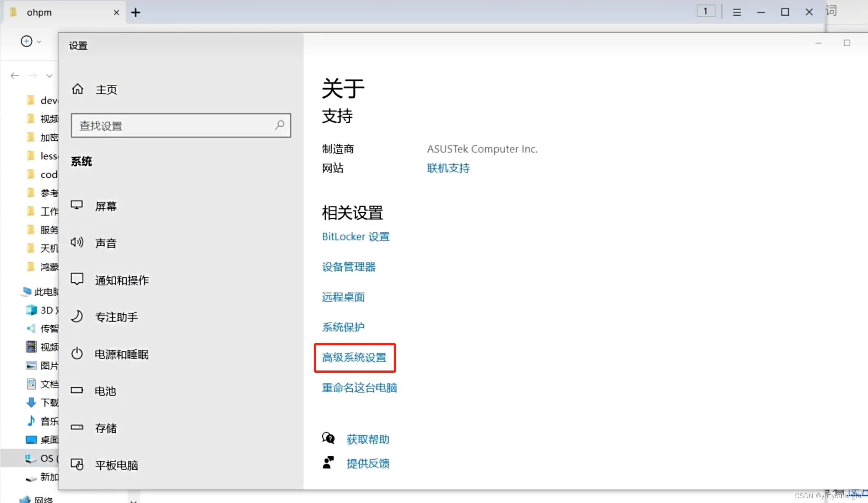Image resolution: width=868 pixels, height=503 pixels.
Task: Select the dev folder in Explorer sidebar
Action: click(x=42, y=100)
